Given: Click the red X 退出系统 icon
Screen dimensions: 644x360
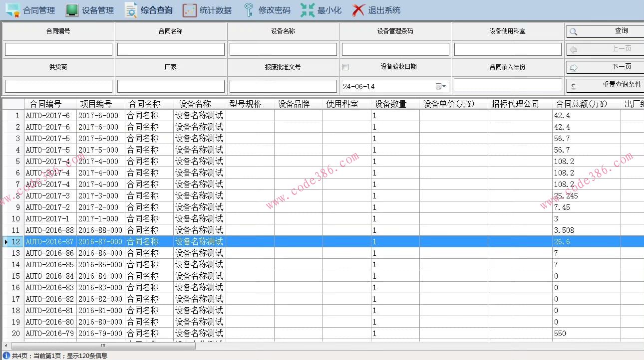Looking at the screenshot, I should click(358, 10).
